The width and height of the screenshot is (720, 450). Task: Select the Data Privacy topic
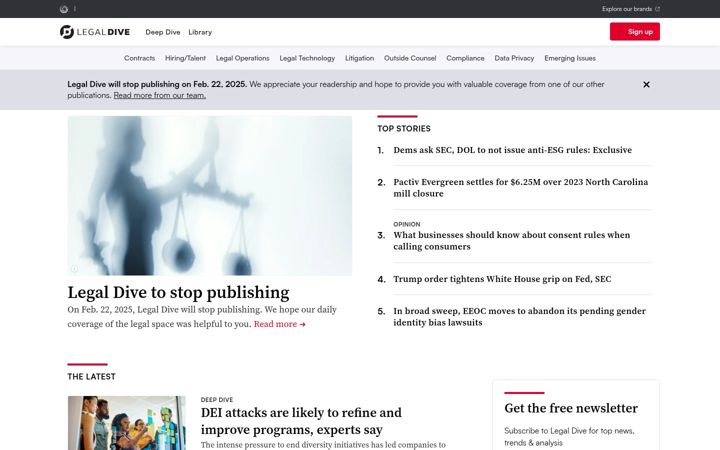coord(514,58)
